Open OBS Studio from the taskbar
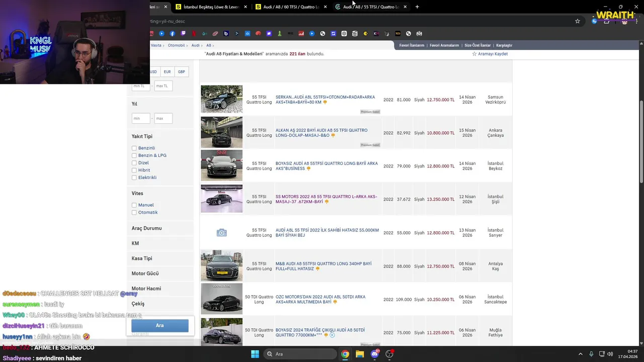 pos(389,354)
